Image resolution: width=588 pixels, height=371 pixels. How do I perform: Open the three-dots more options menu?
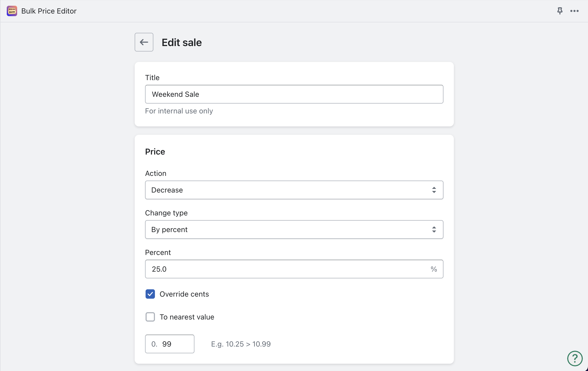[574, 11]
